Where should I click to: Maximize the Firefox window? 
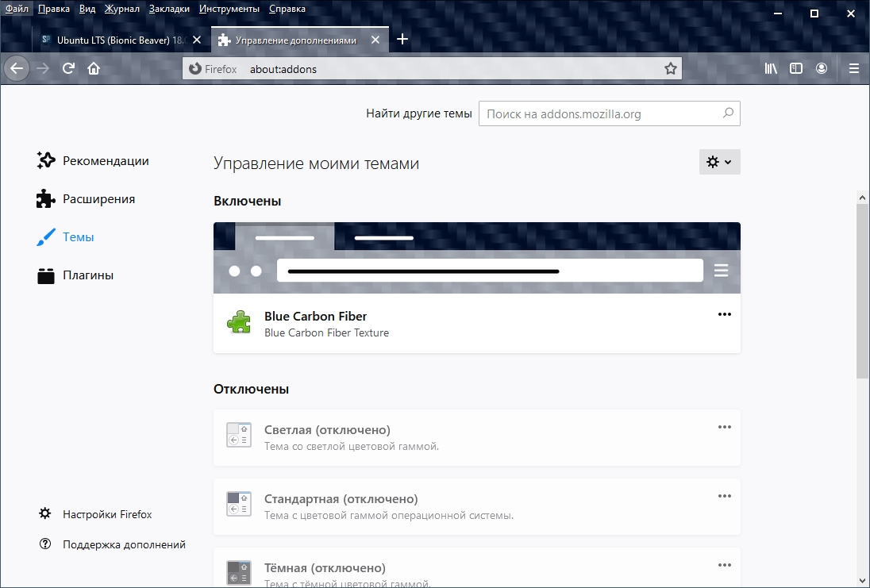tap(814, 13)
